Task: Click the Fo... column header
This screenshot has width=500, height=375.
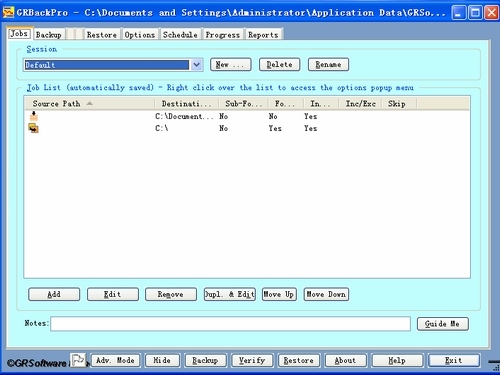Action: 285,104
